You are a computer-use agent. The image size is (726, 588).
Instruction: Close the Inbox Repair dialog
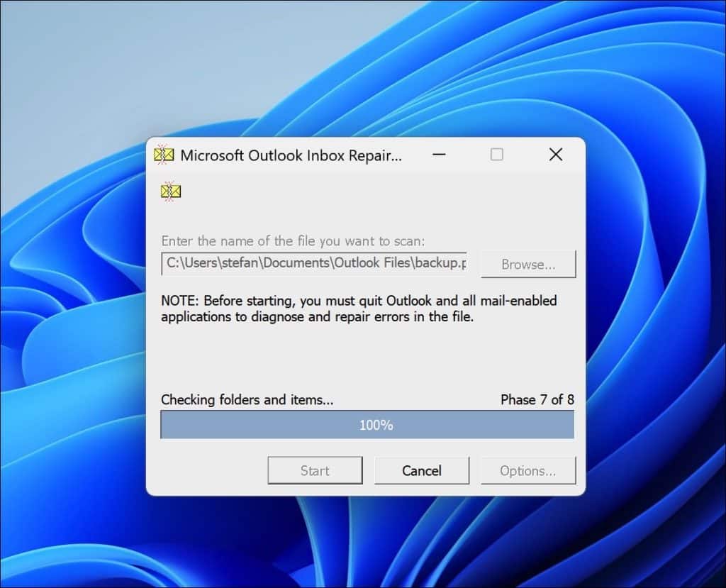pos(556,155)
